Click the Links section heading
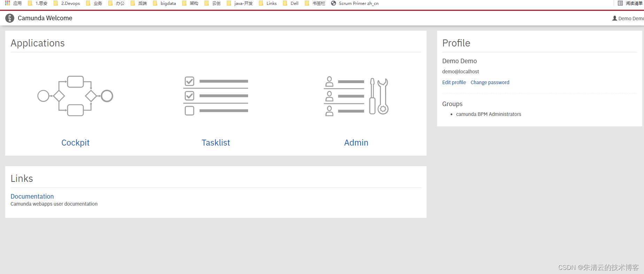The height and width of the screenshot is (274, 644). pyautogui.click(x=22, y=178)
